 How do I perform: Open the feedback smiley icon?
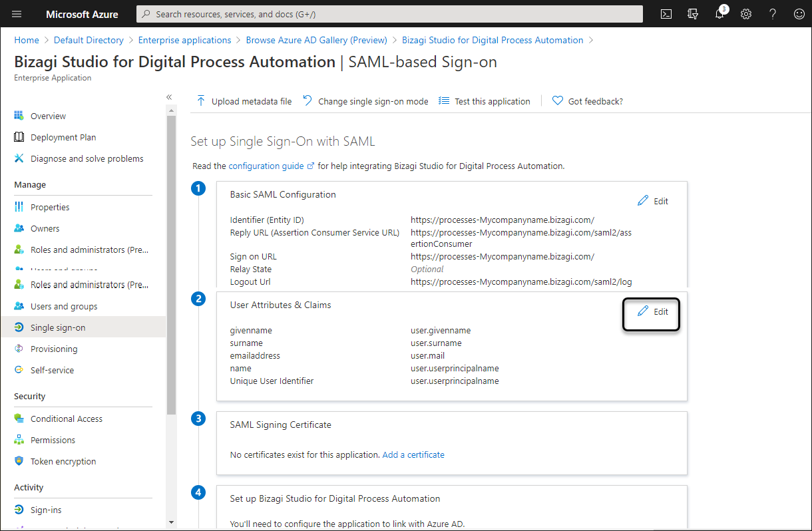[x=799, y=14]
